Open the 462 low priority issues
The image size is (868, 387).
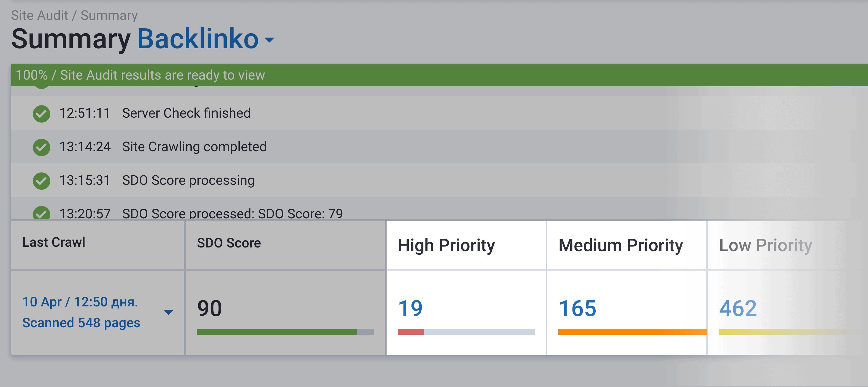738,308
